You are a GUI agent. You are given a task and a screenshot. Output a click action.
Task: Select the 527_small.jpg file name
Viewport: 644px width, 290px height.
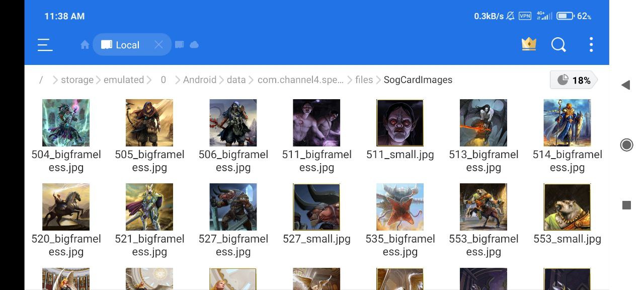click(x=316, y=239)
